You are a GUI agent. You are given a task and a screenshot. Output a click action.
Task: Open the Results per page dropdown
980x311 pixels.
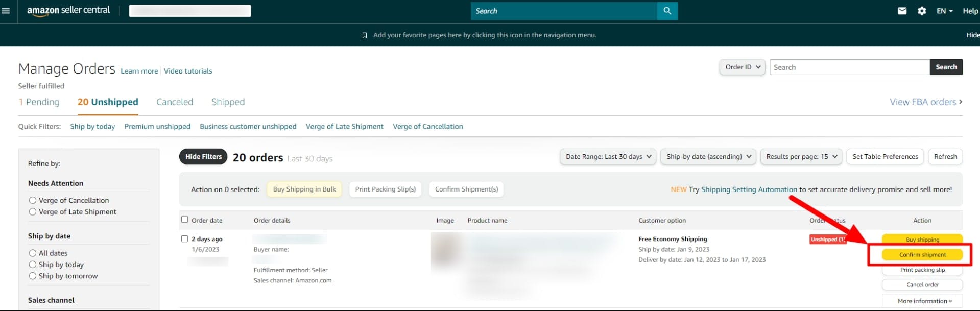pos(801,157)
